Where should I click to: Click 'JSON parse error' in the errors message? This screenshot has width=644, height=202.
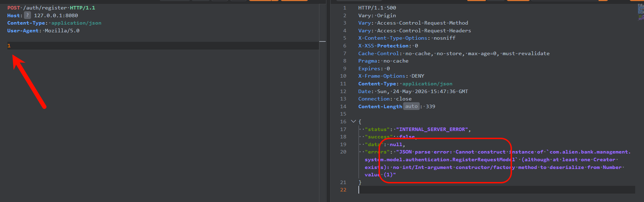tap(424, 152)
